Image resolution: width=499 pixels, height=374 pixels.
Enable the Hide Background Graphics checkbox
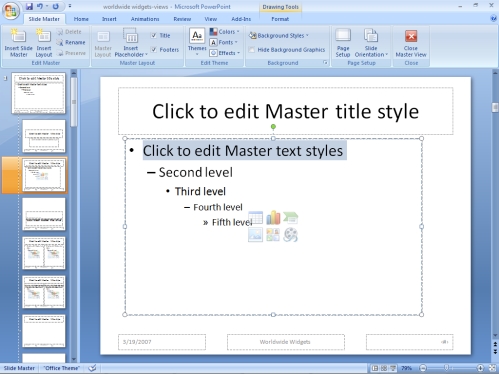[x=252, y=50]
